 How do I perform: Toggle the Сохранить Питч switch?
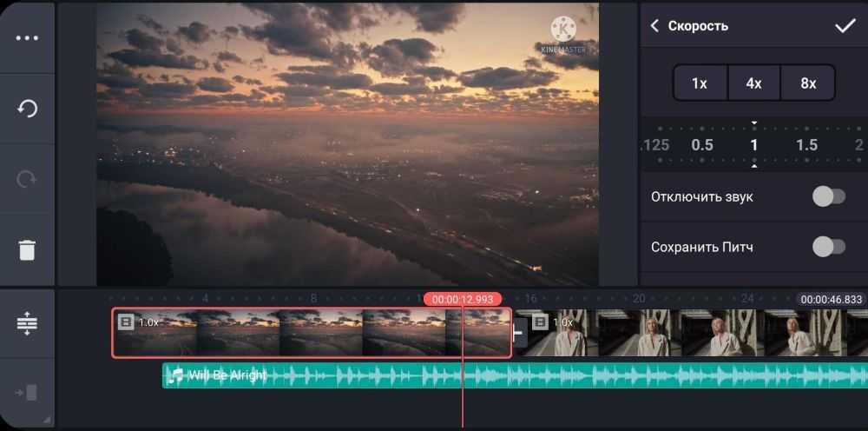point(828,247)
